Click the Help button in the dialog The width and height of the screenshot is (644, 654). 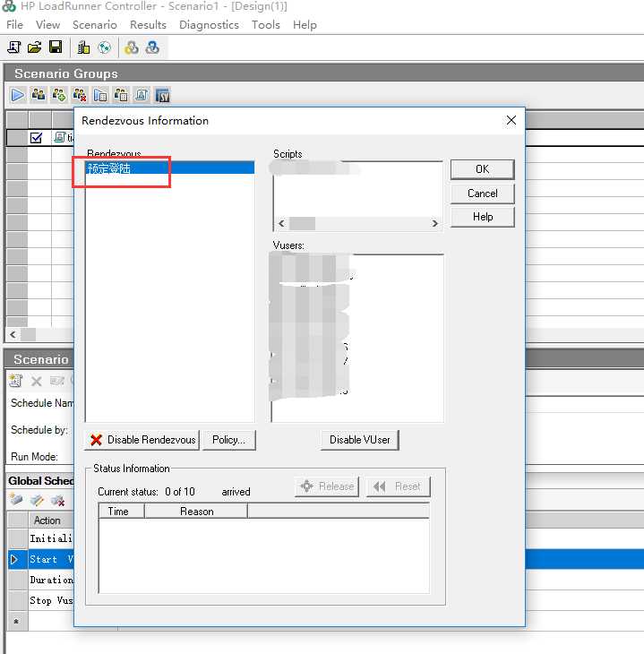point(482,217)
